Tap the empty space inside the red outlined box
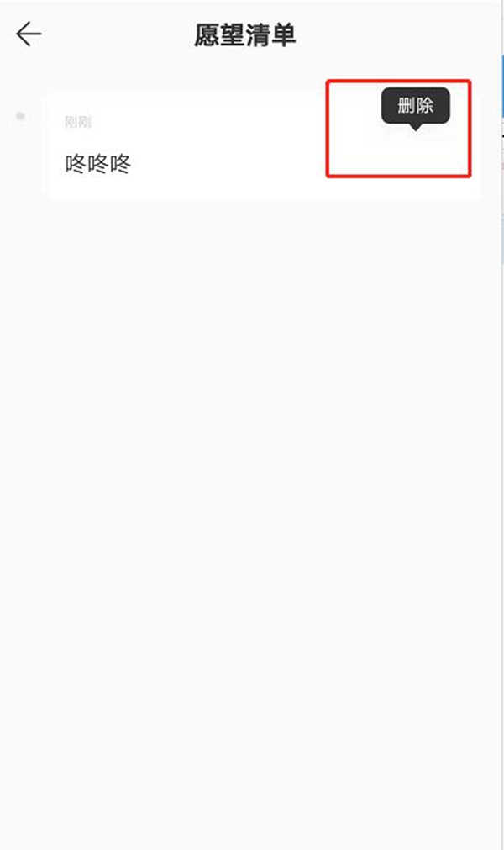The width and height of the screenshot is (504, 850). [x=398, y=153]
